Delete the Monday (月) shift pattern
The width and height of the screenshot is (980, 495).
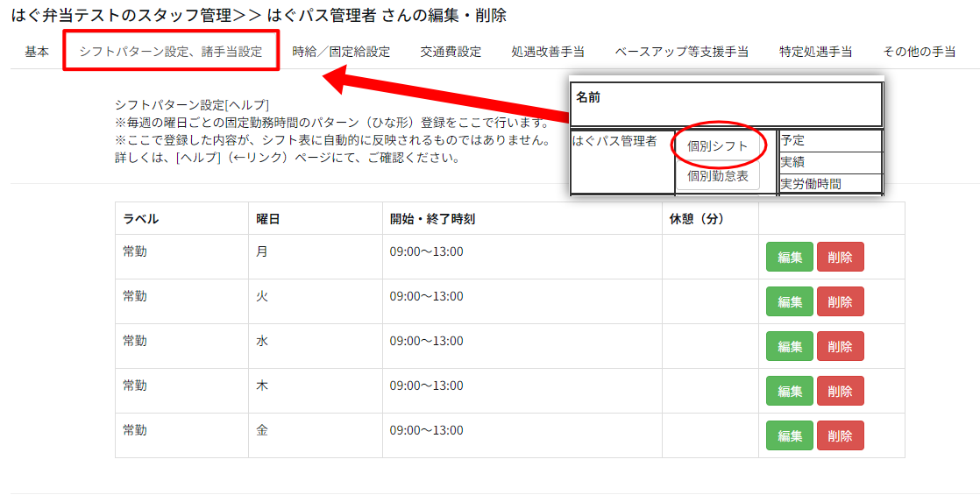(x=840, y=257)
